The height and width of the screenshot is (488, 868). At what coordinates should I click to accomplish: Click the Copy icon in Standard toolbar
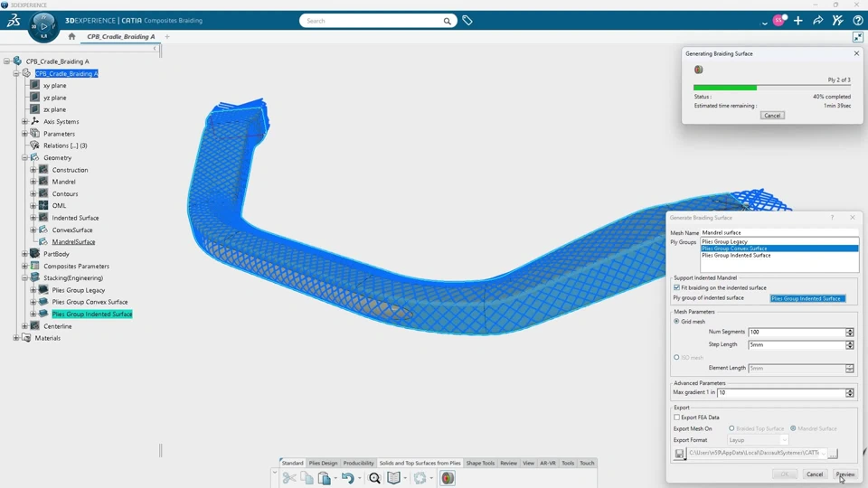[307, 478]
